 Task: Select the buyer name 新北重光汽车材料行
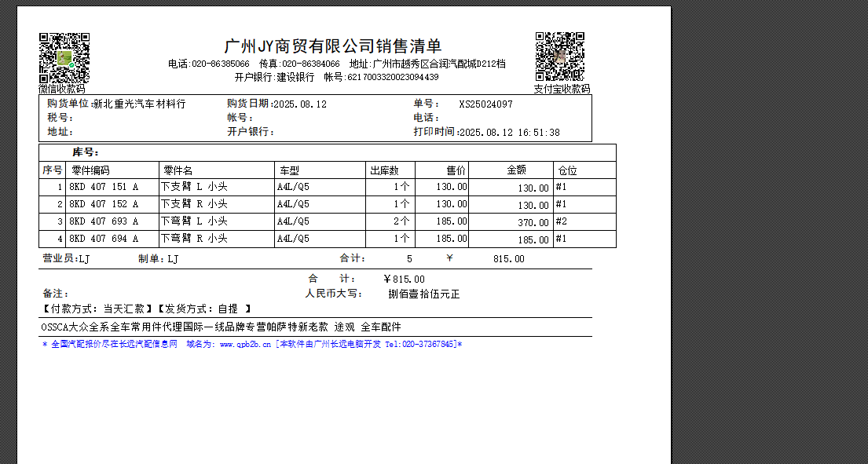click(140, 104)
